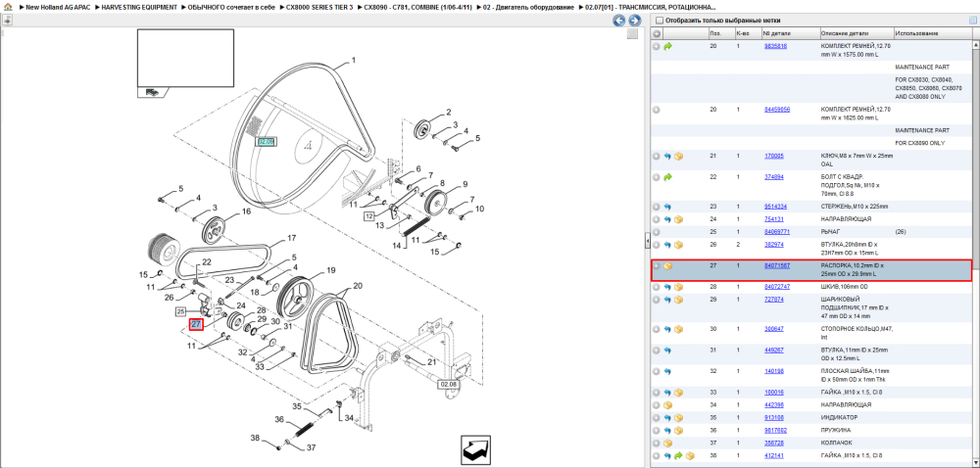Screen dimensions: 980x468
Task: Click package box icon in row 26
Action: tap(678, 245)
